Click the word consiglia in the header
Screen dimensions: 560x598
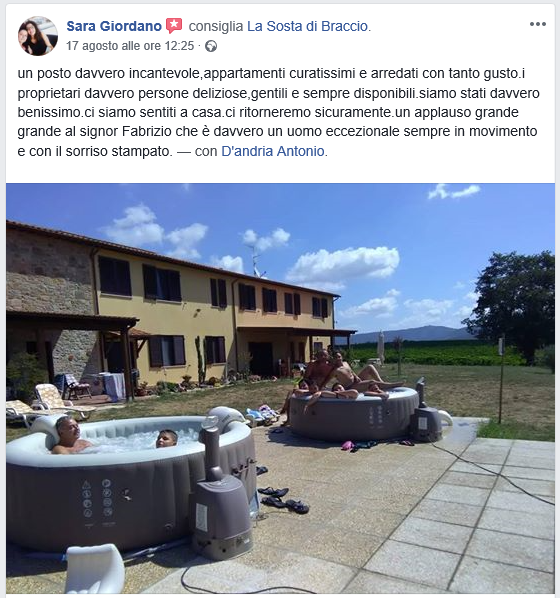pyautogui.click(x=216, y=26)
